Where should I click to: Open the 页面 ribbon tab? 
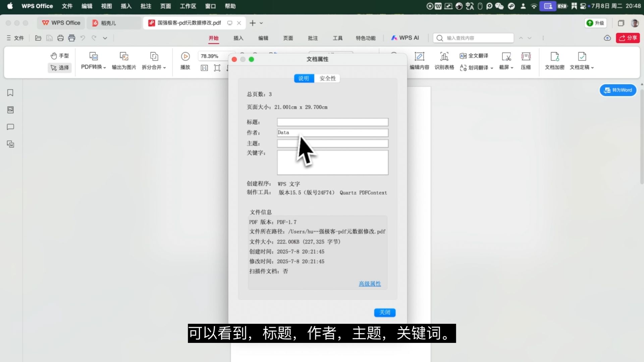point(288,38)
